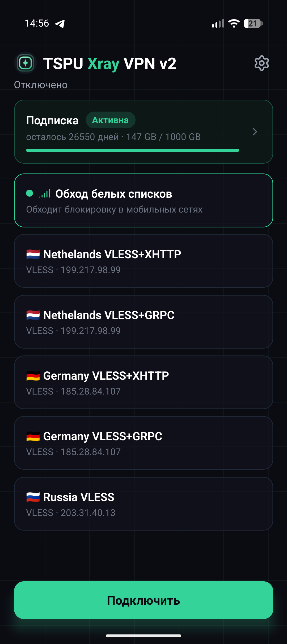The image size is (287, 644).
Task: Tap the TSPU Xray VPN app logo
Action: click(x=25, y=63)
